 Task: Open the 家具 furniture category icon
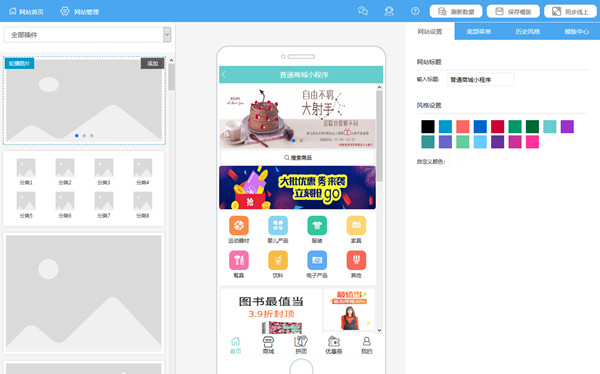point(356,225)
